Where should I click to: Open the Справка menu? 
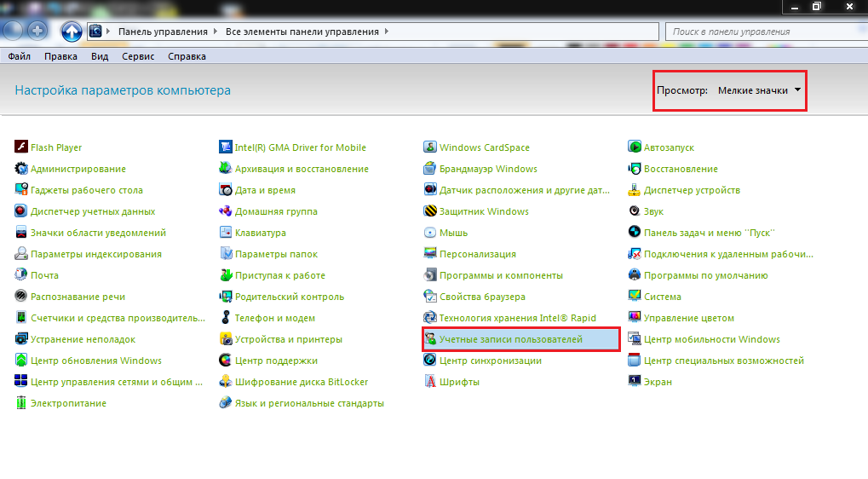pyautogui.click(x=187, y=56)
